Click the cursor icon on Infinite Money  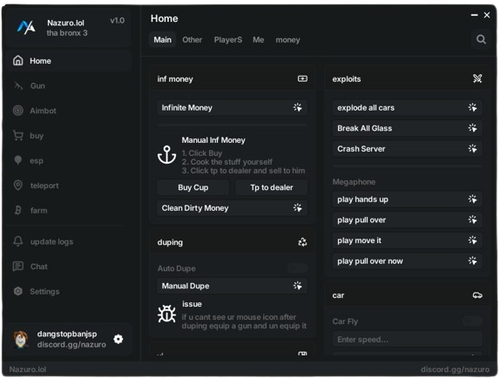[297, 107]
